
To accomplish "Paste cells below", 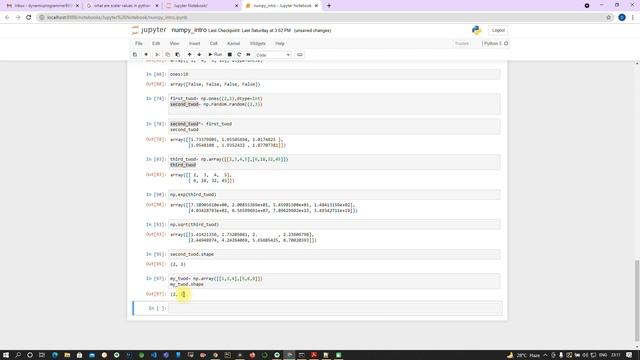I will (178, 55).
